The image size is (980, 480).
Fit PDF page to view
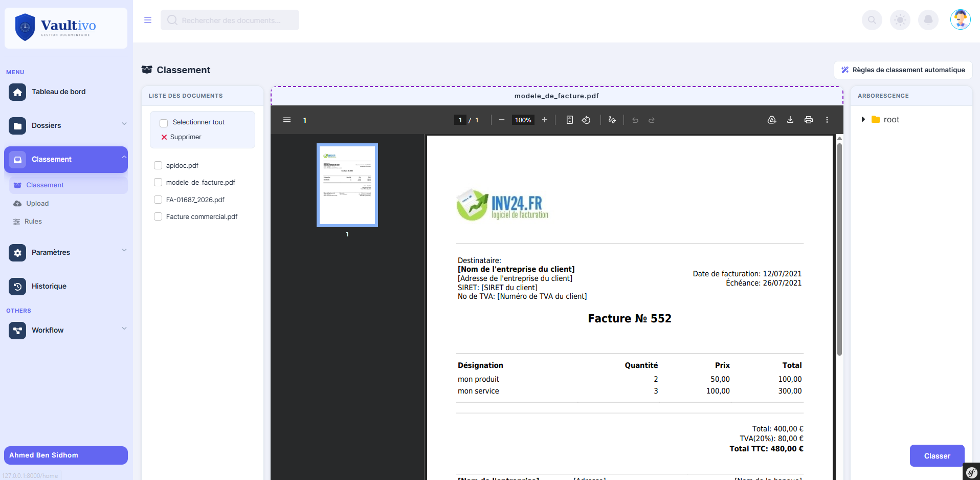tap(570, 120)
